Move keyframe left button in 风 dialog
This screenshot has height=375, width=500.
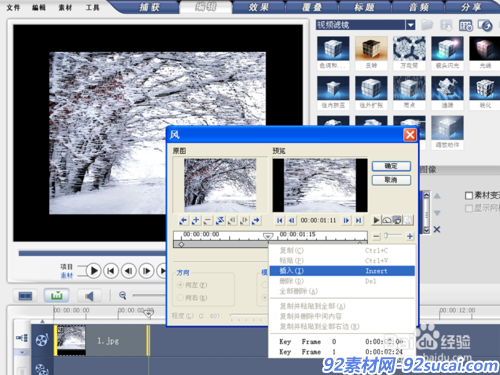pos(232,220)
